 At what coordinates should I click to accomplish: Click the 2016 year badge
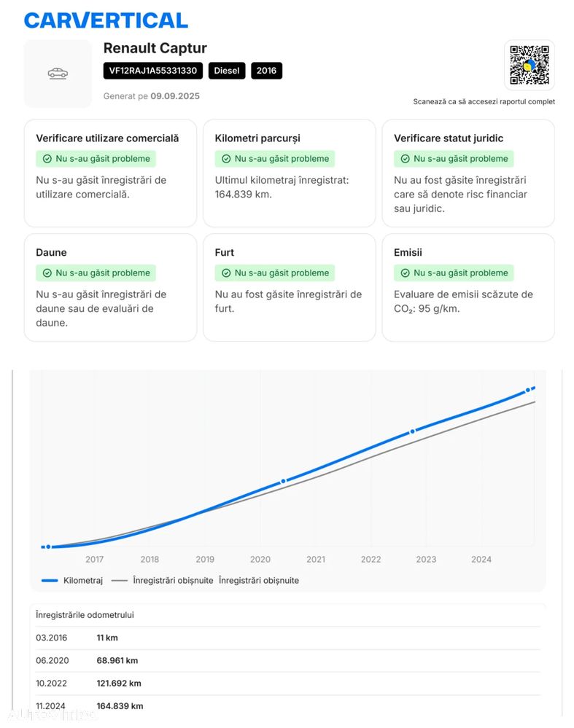pyautogui.click(x=266, y=71)
